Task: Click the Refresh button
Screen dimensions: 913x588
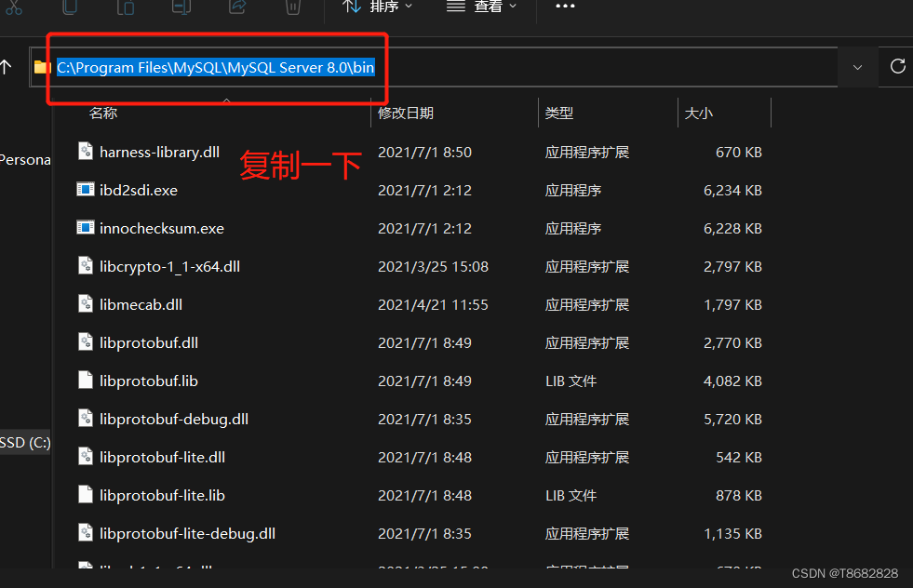Action: click(x=897, y=66)
